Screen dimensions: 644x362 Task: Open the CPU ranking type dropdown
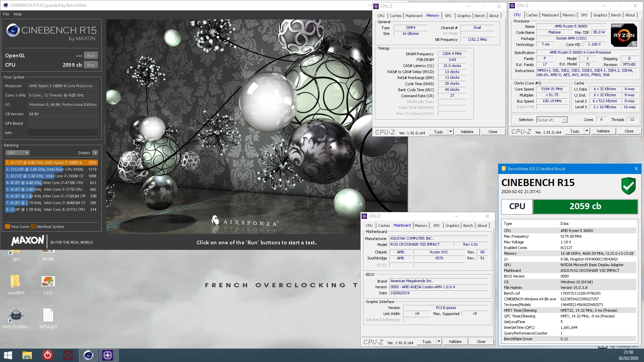18,153
